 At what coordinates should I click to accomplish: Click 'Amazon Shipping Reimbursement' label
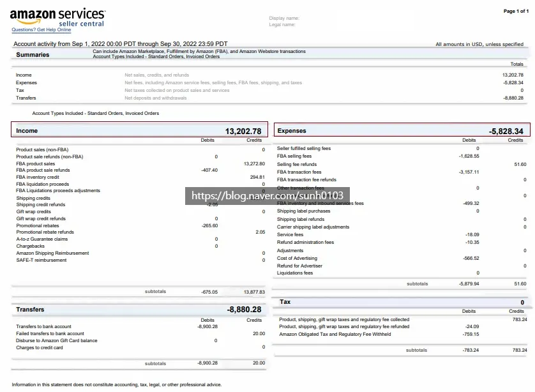pos(52,253)
